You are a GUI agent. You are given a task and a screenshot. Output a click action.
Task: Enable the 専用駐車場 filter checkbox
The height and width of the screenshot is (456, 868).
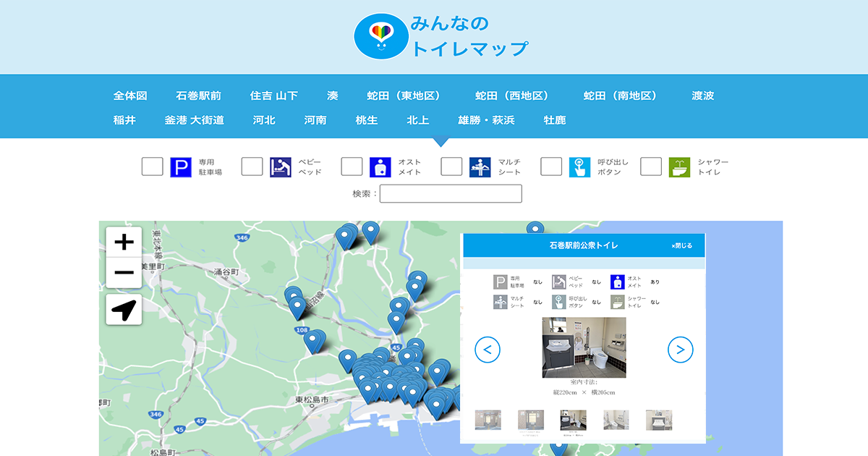click(x=152, y=166)
